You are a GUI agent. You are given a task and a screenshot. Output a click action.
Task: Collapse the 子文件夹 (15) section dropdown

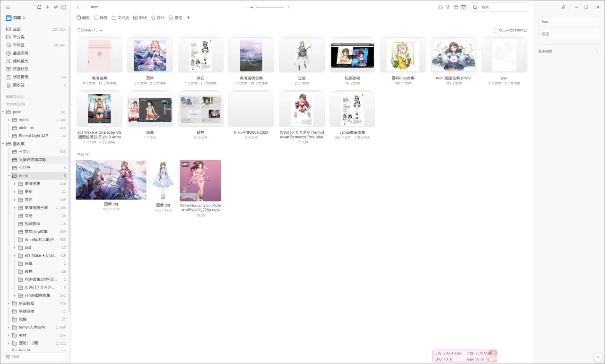pyautogui.click(x=90, y=30)
